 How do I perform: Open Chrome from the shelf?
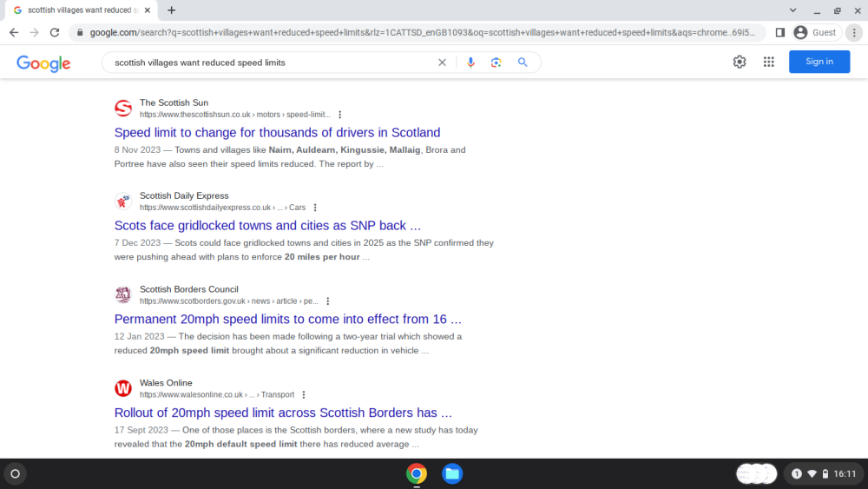(x=417, y=473)
